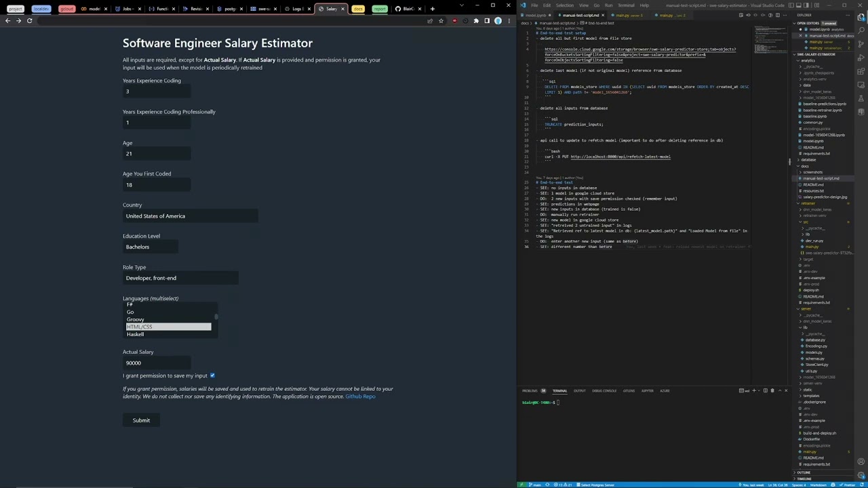The image size is (868, 488).
Task: Kill terminal with trash icon
Action: pyautogui.click(x=772, y=390)
